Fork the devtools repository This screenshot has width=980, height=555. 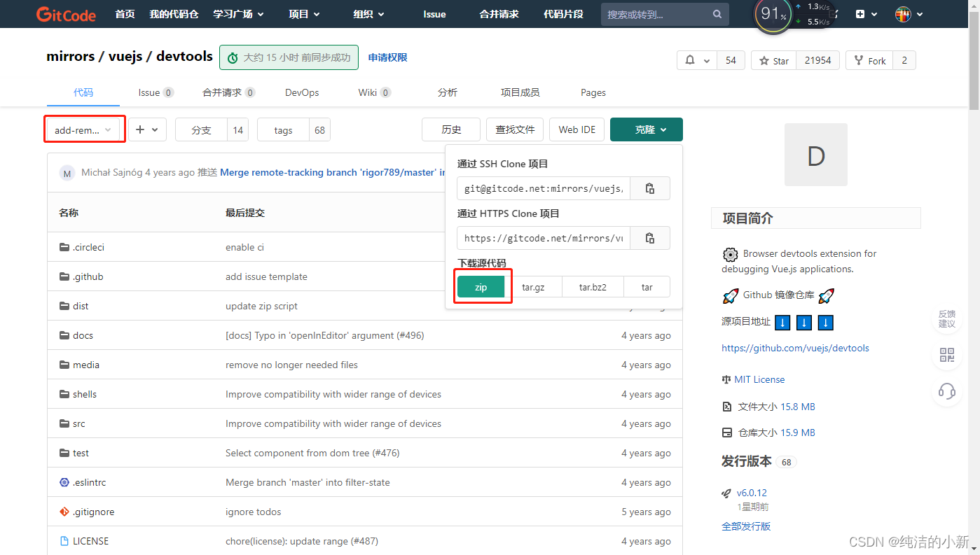coord(869,60)
